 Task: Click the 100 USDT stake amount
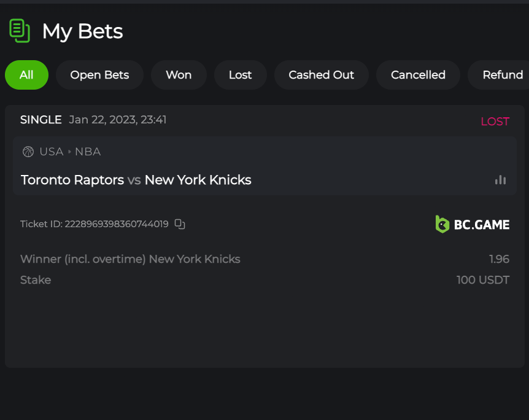[x=482, y=280]
